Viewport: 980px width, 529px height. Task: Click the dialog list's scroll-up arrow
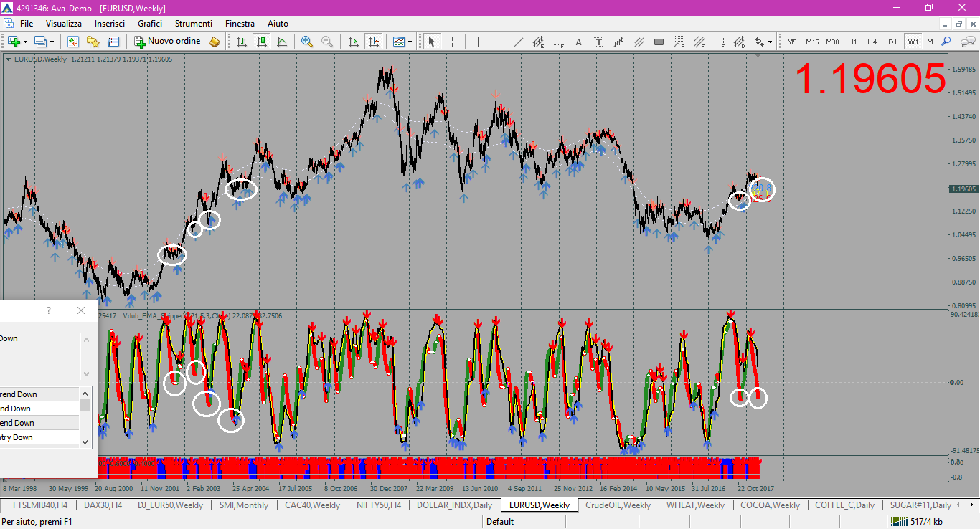85,394
